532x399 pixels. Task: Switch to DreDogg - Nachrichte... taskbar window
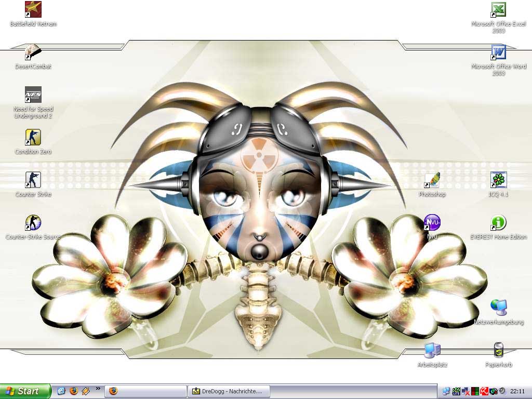click(x=229, y=391)
